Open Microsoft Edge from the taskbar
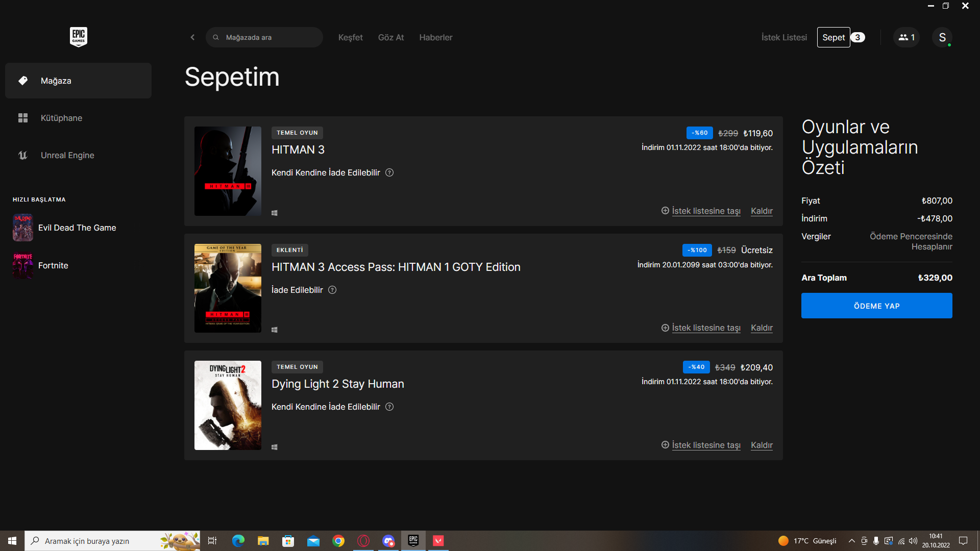This screenshot has width=980, height=551. point(238,541)
